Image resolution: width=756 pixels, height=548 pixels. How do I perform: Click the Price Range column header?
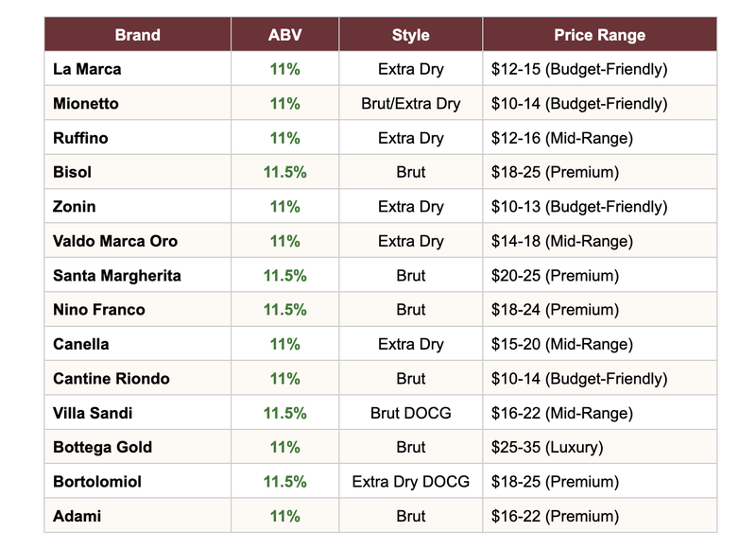(599, 35)
